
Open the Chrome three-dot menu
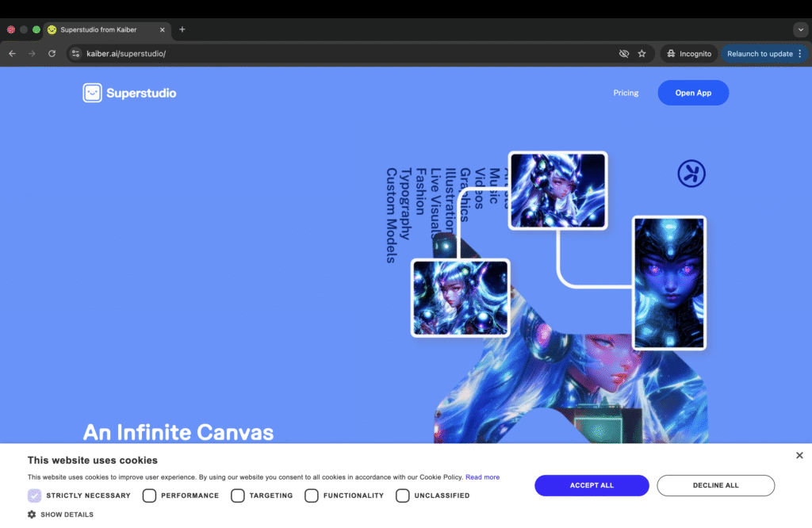click(x=799, y=54)
